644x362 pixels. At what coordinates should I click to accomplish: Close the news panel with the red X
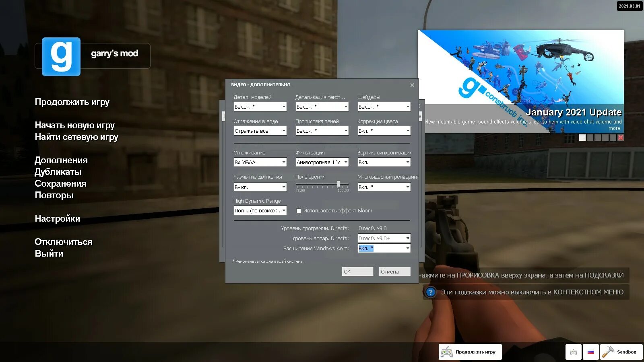click(x=621, y=138)
